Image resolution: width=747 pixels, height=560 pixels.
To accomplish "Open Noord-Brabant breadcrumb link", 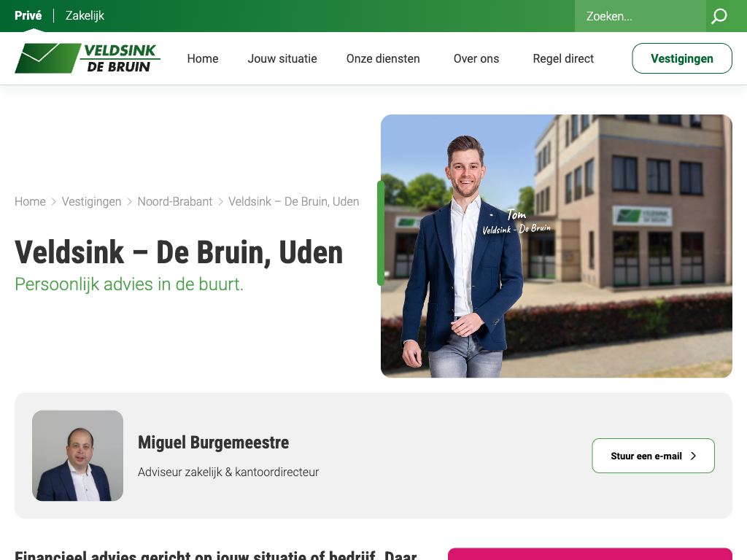I will tap(175, 201).
